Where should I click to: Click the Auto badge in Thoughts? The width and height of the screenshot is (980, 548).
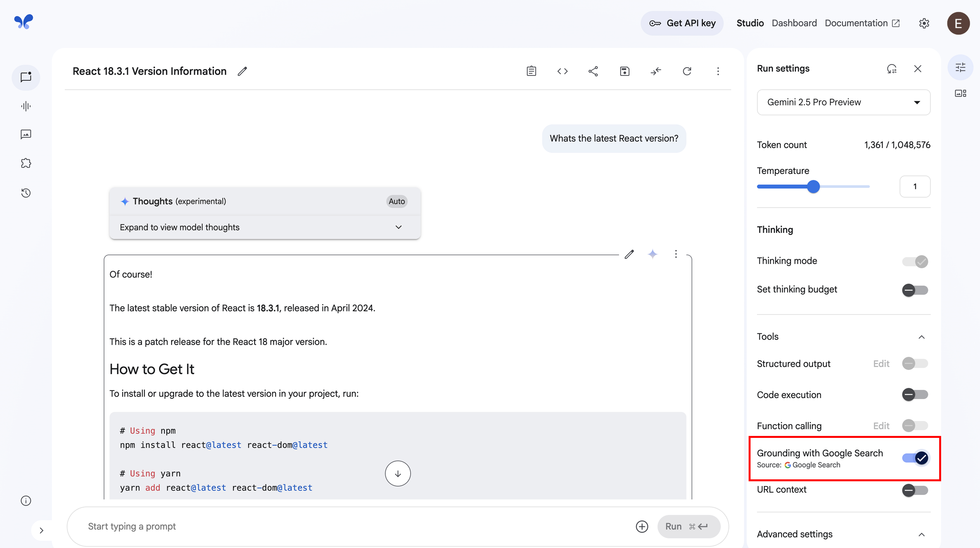point(397,201)
